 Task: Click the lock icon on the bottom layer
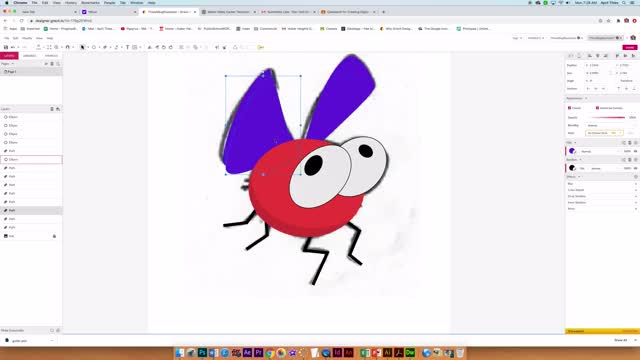point(54,236)
